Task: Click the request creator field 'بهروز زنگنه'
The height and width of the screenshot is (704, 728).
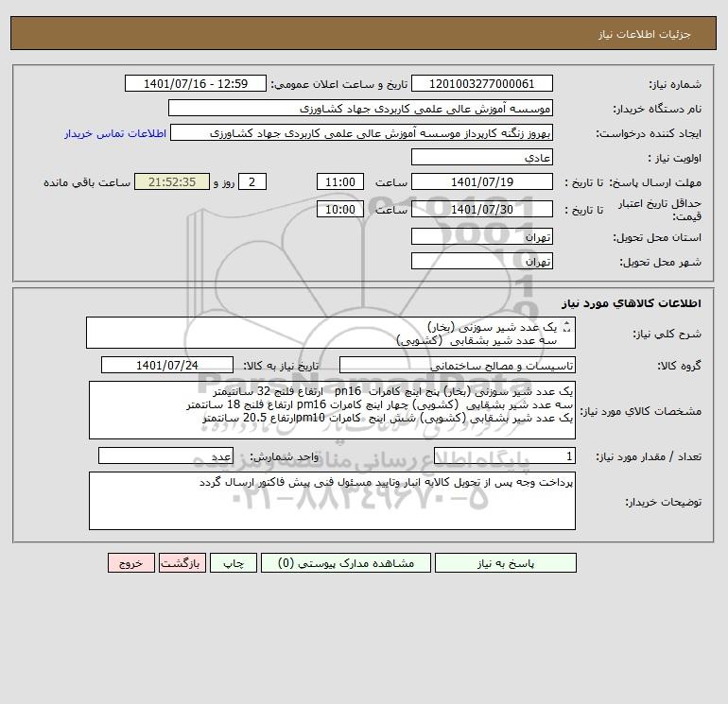Action: [x=362, y=132]
